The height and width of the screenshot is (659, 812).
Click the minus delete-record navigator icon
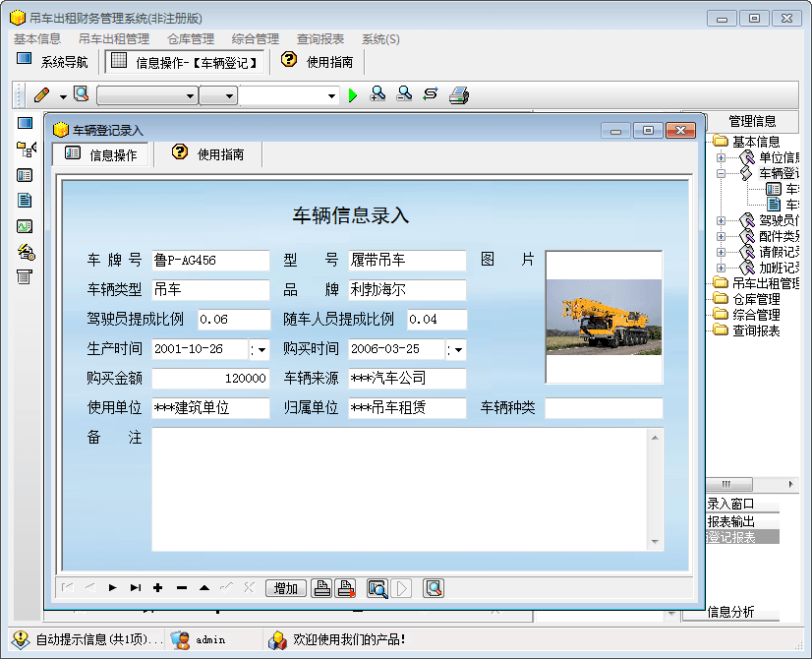point(181,588)
